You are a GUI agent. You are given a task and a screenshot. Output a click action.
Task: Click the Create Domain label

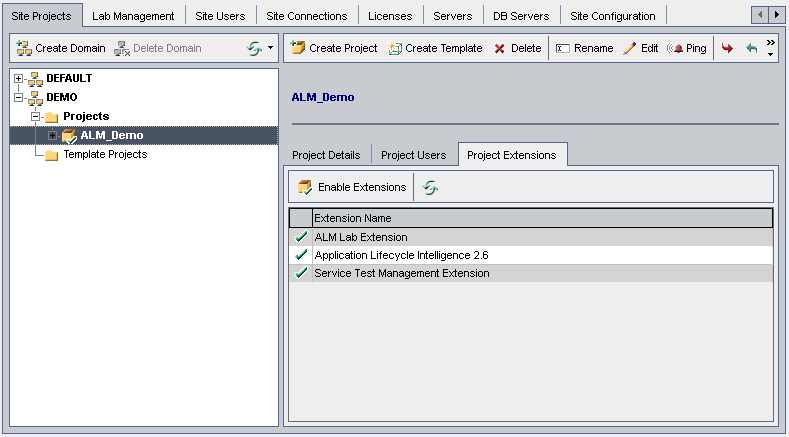pos(70,48)
